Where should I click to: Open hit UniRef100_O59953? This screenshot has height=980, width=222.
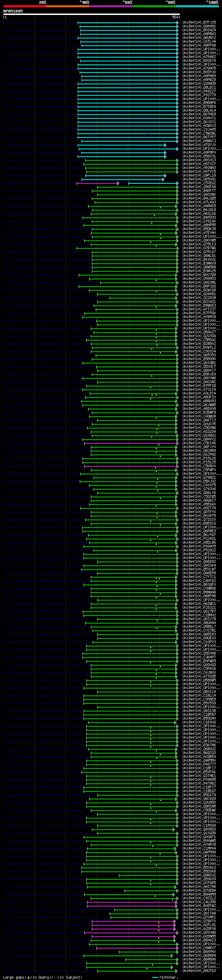[199, 278]
